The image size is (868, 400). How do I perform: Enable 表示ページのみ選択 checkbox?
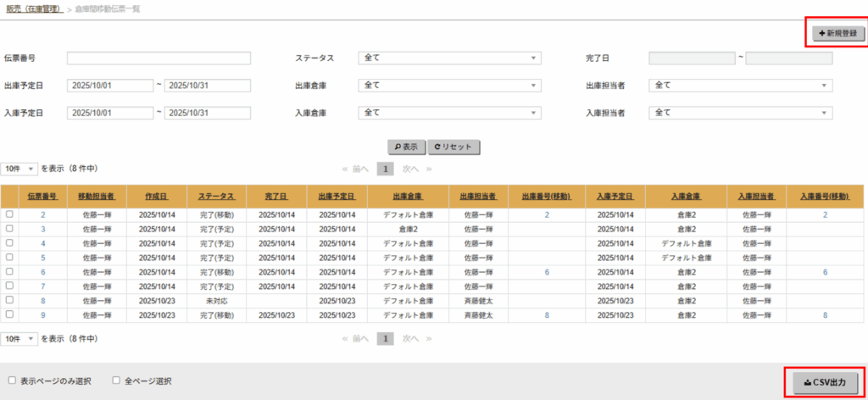pos(12,381)
